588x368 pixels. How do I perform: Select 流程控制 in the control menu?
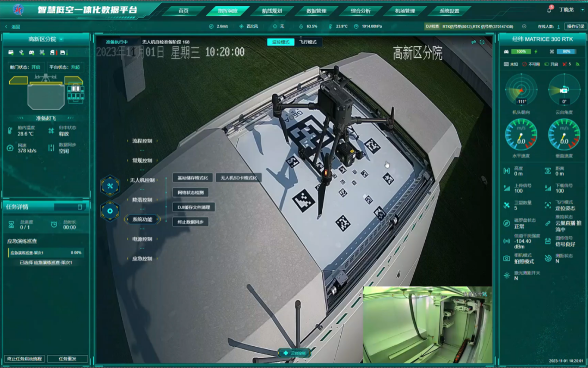[x=142, y=141]
